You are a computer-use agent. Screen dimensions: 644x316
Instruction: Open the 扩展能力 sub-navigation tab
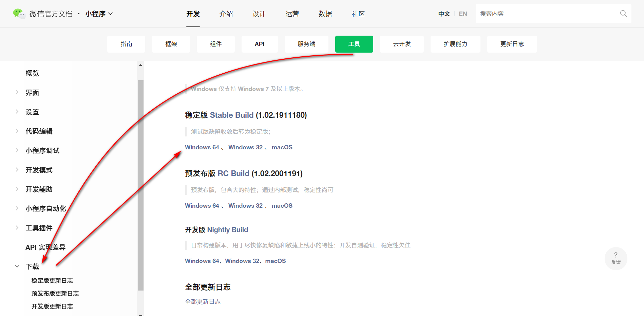pyautogui.click(x=455, y=44)
